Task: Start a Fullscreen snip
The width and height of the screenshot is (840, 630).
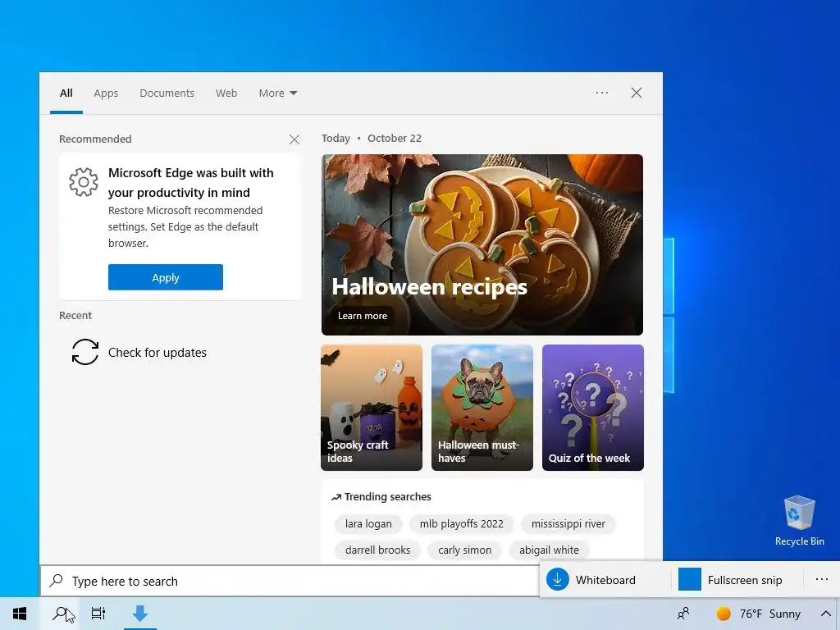Action: [737, 580]
